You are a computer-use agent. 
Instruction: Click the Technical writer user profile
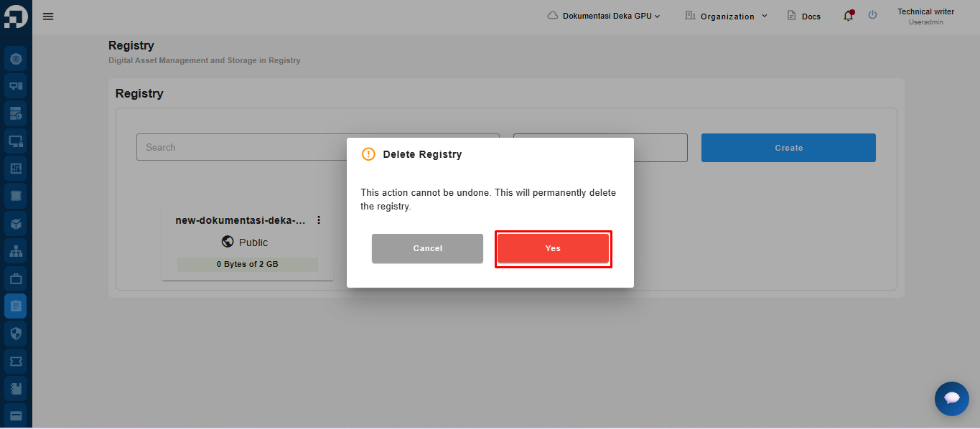click(925, 16)
